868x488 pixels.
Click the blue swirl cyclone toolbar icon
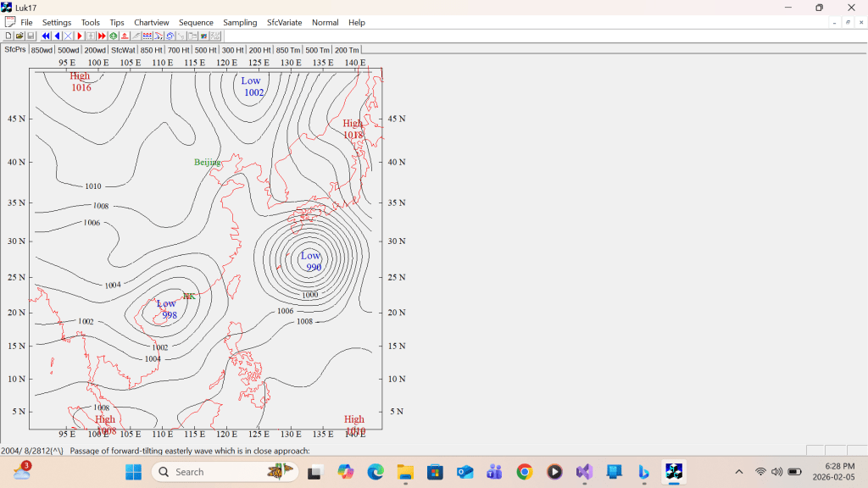point(170,36)
